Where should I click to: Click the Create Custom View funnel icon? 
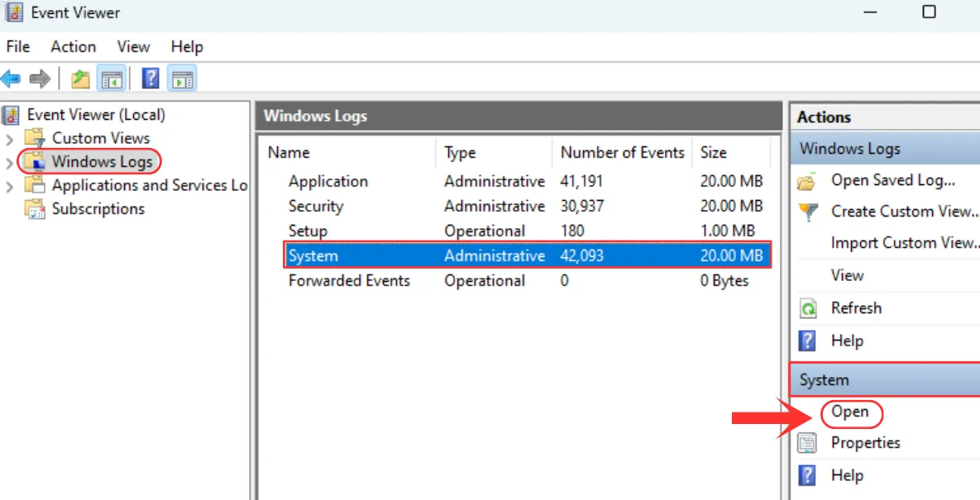pos(808,212)
